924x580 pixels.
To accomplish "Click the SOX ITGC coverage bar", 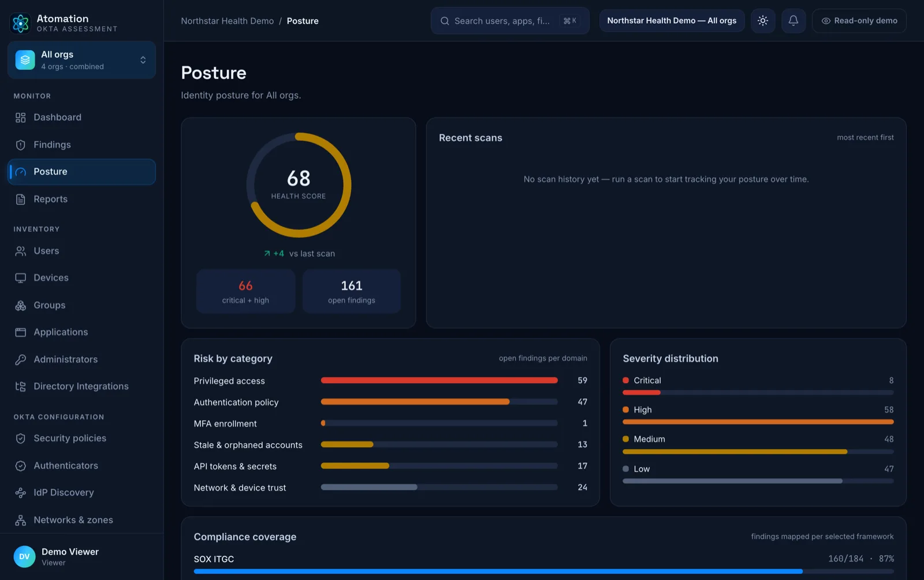I will pos(543,571).
